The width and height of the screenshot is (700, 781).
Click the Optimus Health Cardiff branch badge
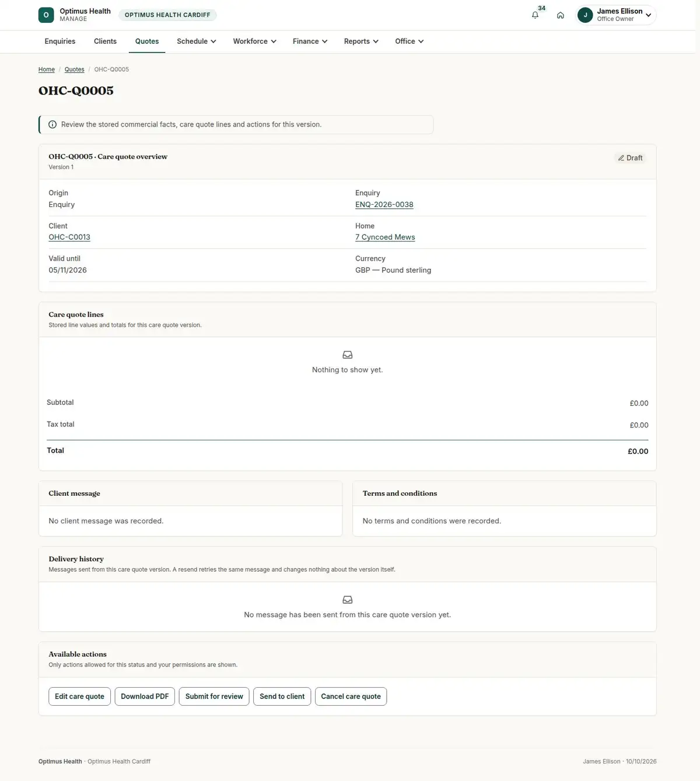[x=167, y=15]
